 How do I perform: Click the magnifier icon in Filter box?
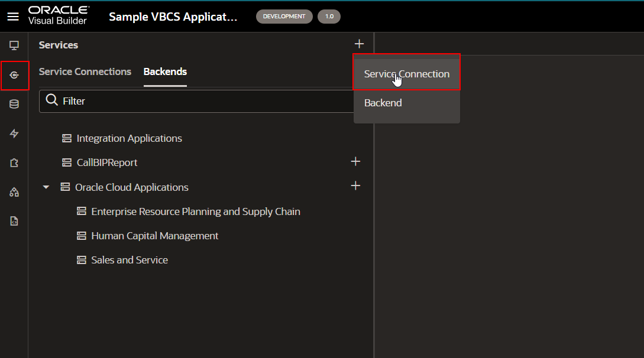[x=52, y=100]
